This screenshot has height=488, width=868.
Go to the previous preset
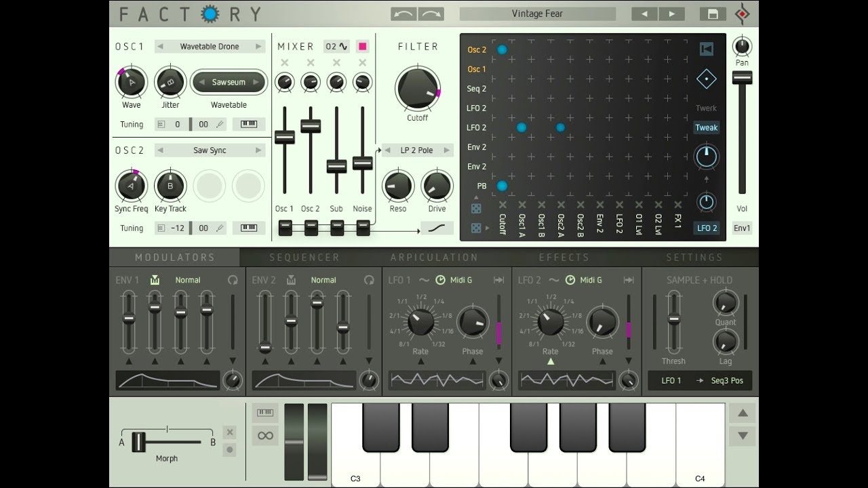(645, 14)
